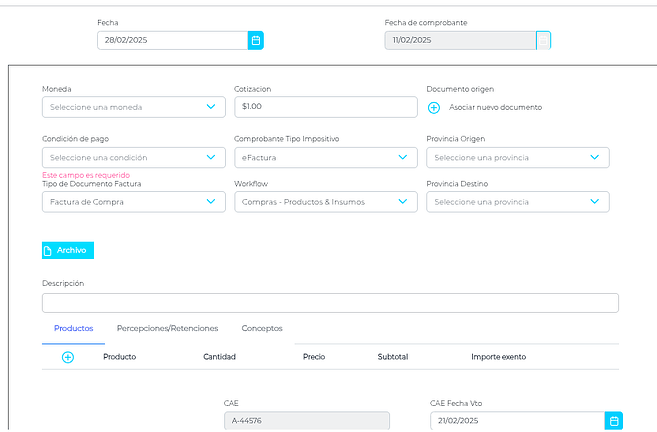Click plus icon to associate new document
Image resolution: width=657 pixels, height=432 pixels.
tap(434, 107)
